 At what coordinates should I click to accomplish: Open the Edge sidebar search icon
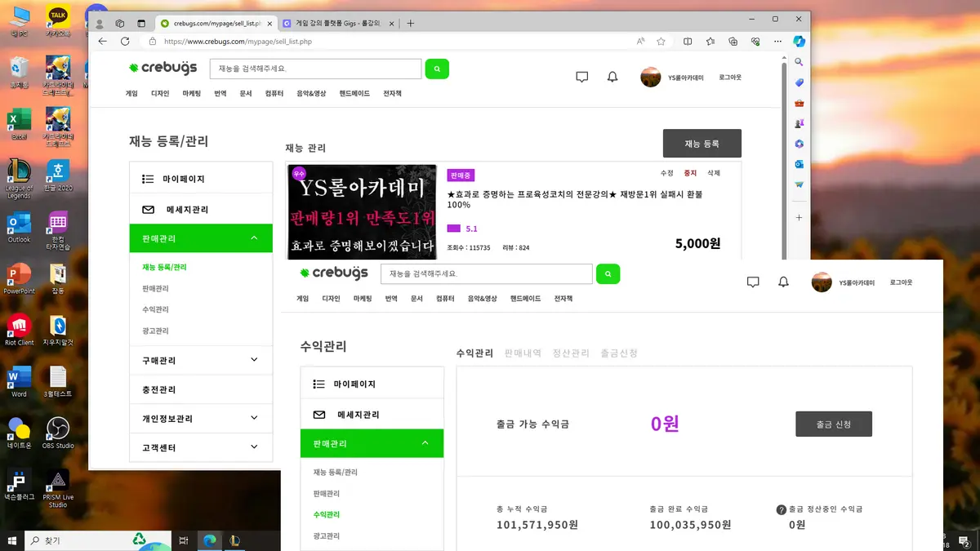coord(799,61)
